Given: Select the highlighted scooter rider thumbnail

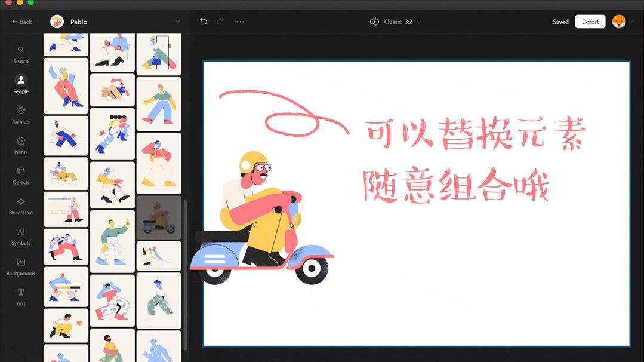Looking at the screenshot, I should point(158,217).
